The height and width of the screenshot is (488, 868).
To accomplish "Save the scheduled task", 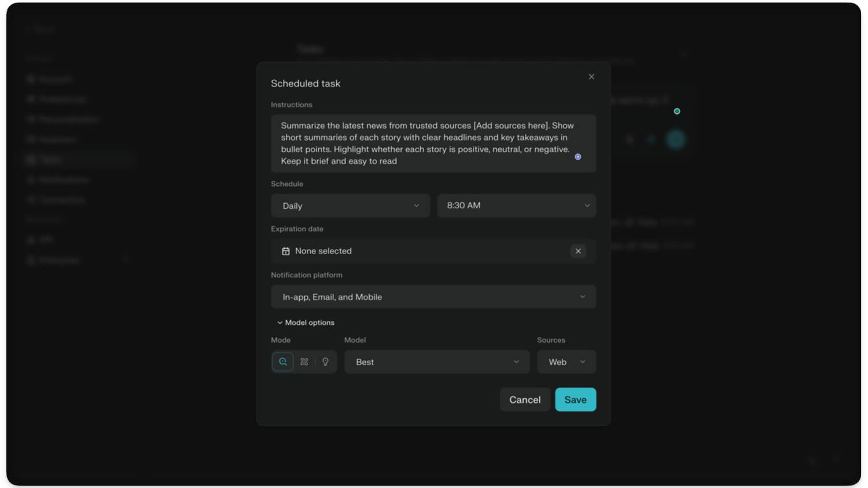I will pos(575,400).
